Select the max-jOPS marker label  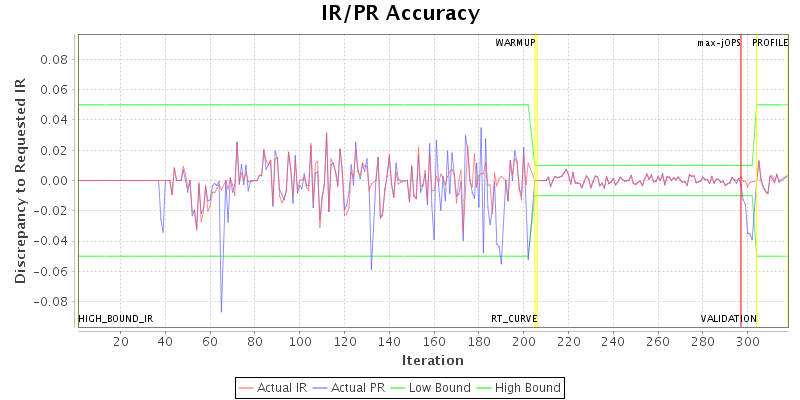click(x=719, y=43)
